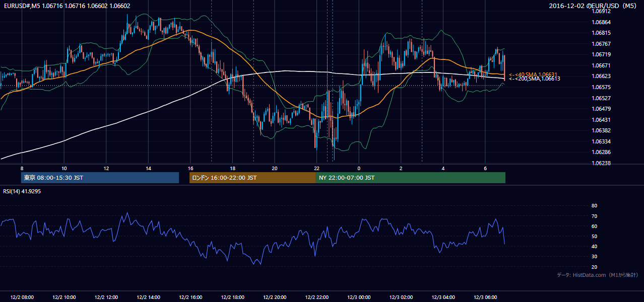Image resolution: width=644 pixels, height=302 pixels.
Task: Click the 12/2 16:00 bottom time label
Action: [x=190, y=297]
